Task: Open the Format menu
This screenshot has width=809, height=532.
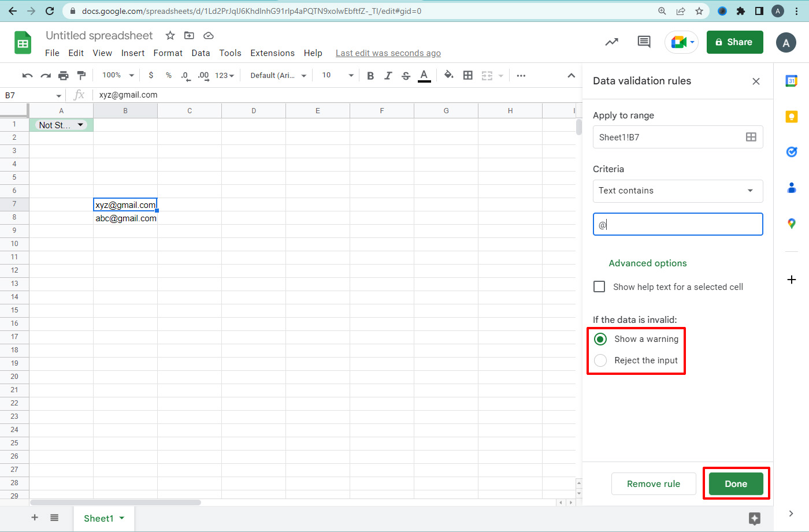Action: pyautogui.click(x=168, y=53)
